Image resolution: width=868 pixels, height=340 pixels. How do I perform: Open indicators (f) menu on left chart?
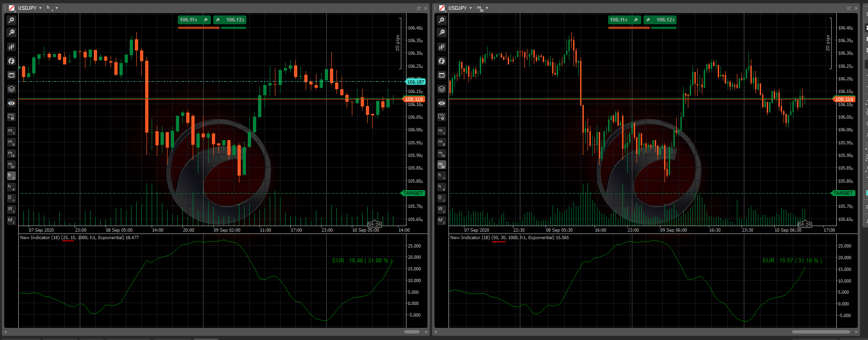pos(11,61)
